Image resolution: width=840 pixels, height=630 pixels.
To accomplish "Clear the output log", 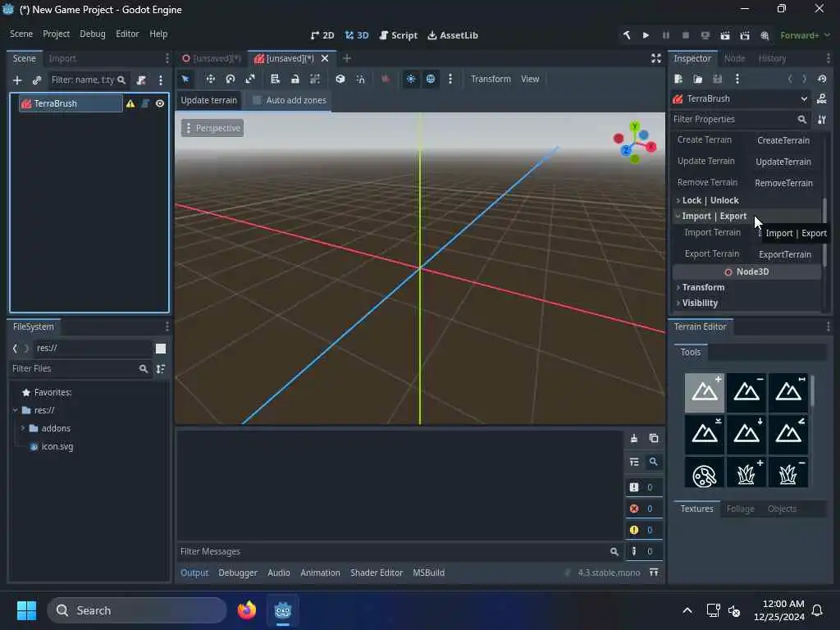I will pyautogui.click(x=634, y=438).
